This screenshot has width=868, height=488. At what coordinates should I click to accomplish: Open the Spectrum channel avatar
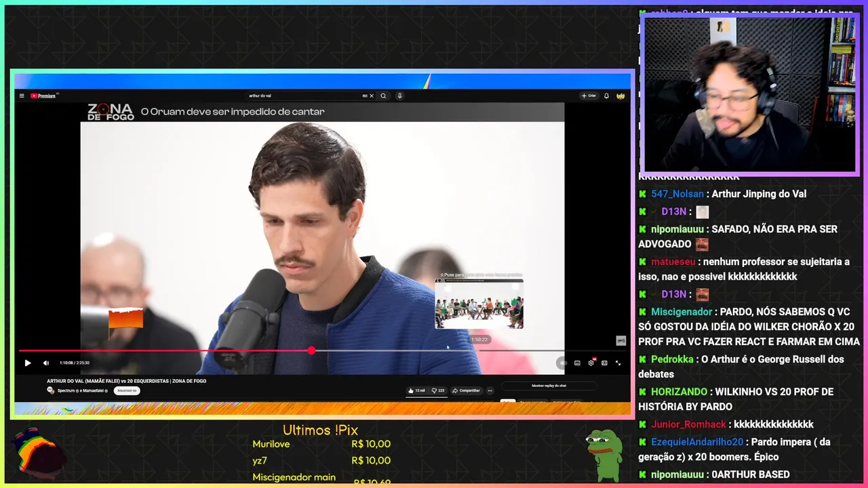[x=51, y=390]
